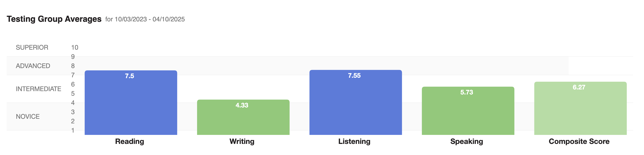Click the 5.73 value on Speaking bar

pos(467,92)
